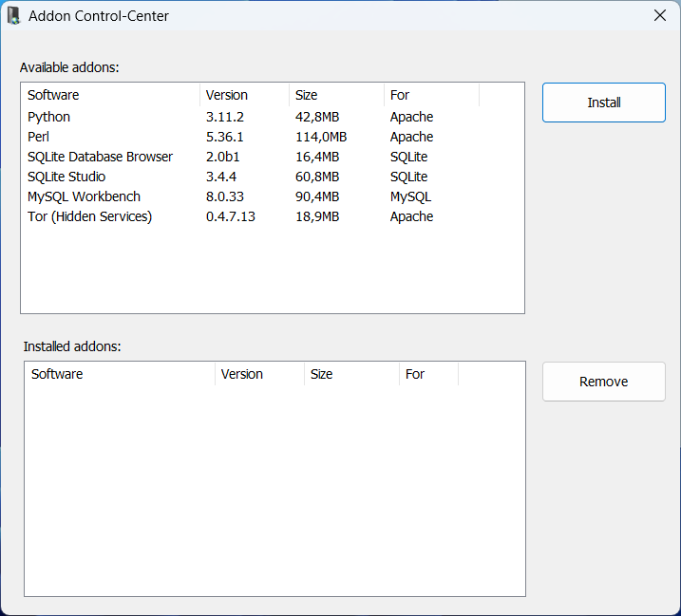Sort available addons by Size column
Image resolution: width=681 pixels, height=616 pixels.
(x=336, y=95)
